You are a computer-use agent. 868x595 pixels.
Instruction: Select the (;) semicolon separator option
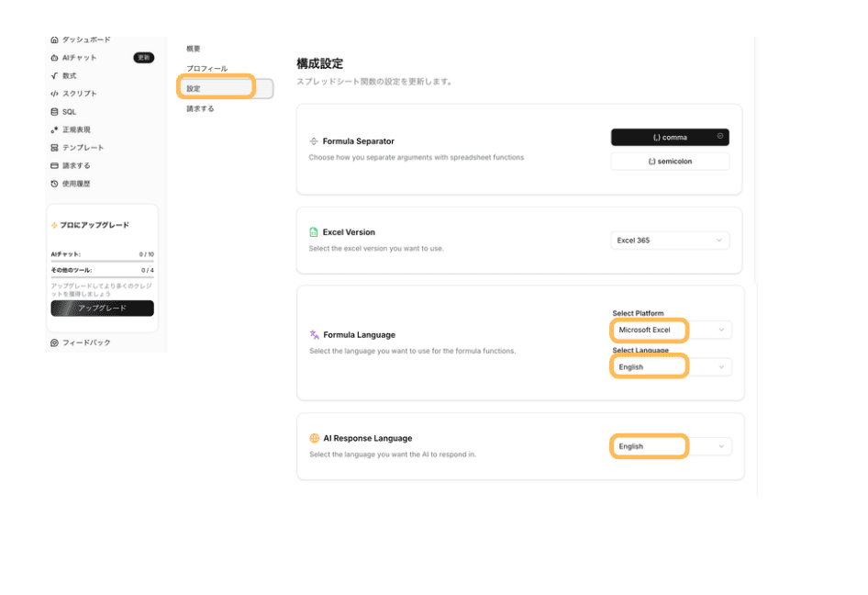coord(670,162)
